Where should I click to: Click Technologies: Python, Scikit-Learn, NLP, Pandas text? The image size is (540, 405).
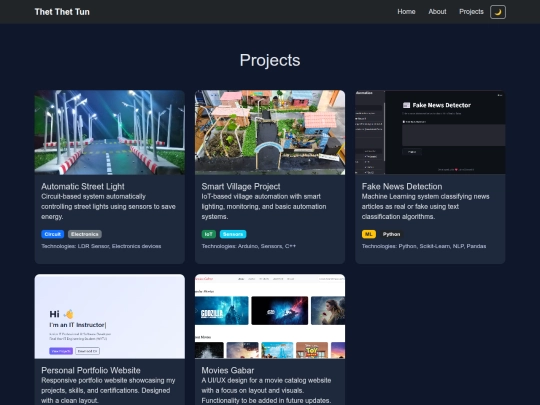coord(424,246)
